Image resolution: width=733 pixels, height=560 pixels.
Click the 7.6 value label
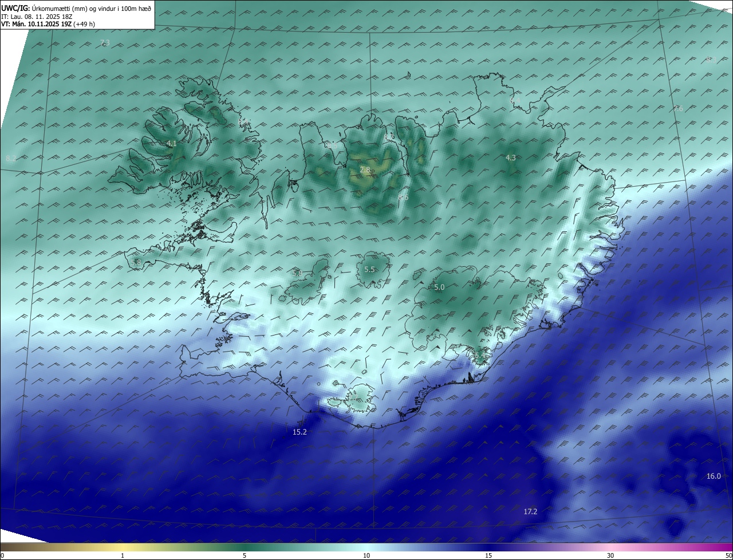pos(678,109)
